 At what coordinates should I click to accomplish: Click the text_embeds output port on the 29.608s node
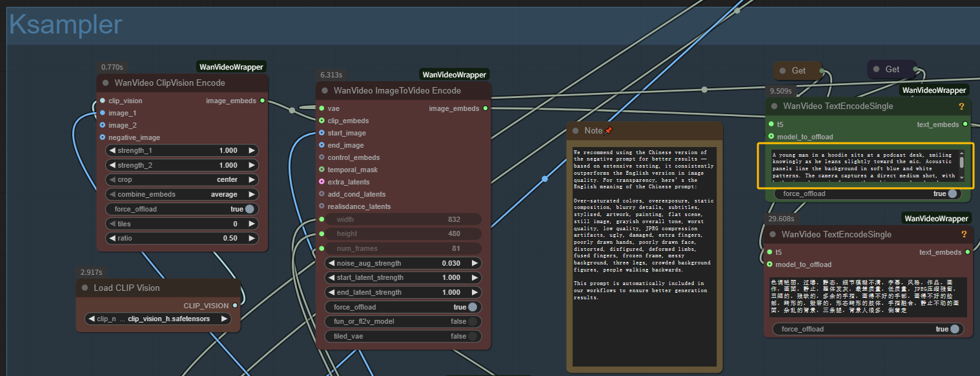click(x=968, y=252)
